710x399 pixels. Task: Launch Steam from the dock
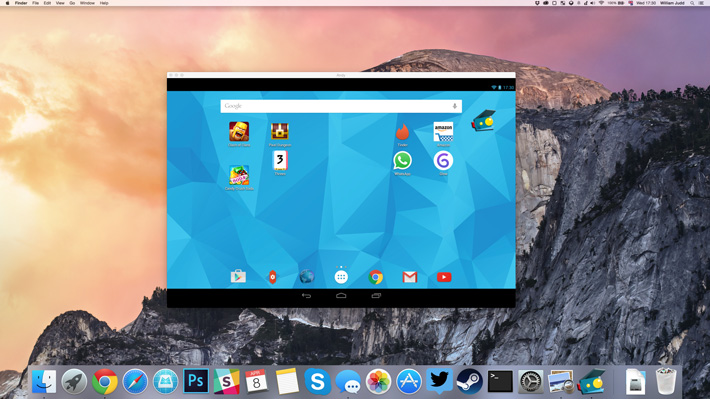pos(470,381)
